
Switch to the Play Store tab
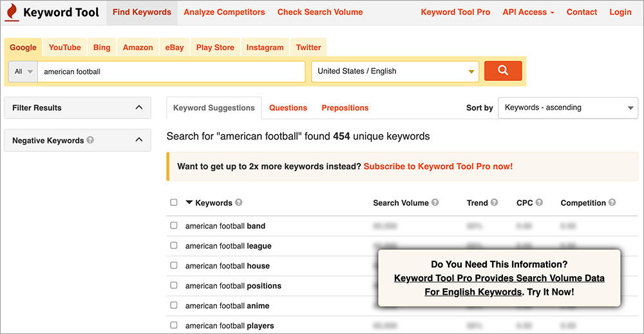coord(215,48)
